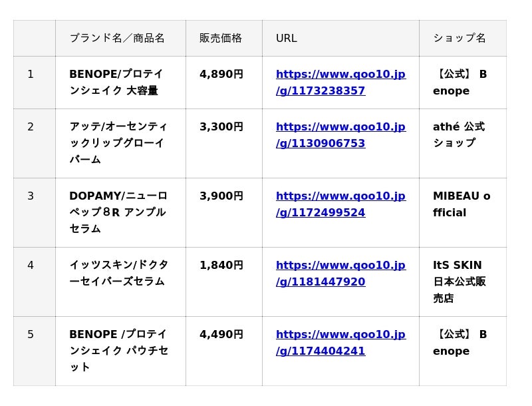Screen dimensions: 532x406
Task: Click the athé 公式ショップ shop cell
Action: (459, 135)
